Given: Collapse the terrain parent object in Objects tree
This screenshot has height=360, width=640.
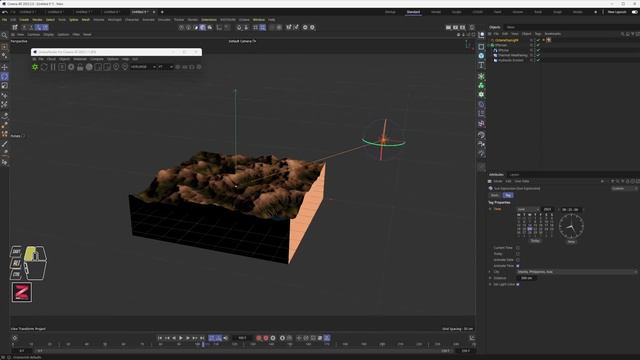Looking at the screenshot, I should (489, 45).
